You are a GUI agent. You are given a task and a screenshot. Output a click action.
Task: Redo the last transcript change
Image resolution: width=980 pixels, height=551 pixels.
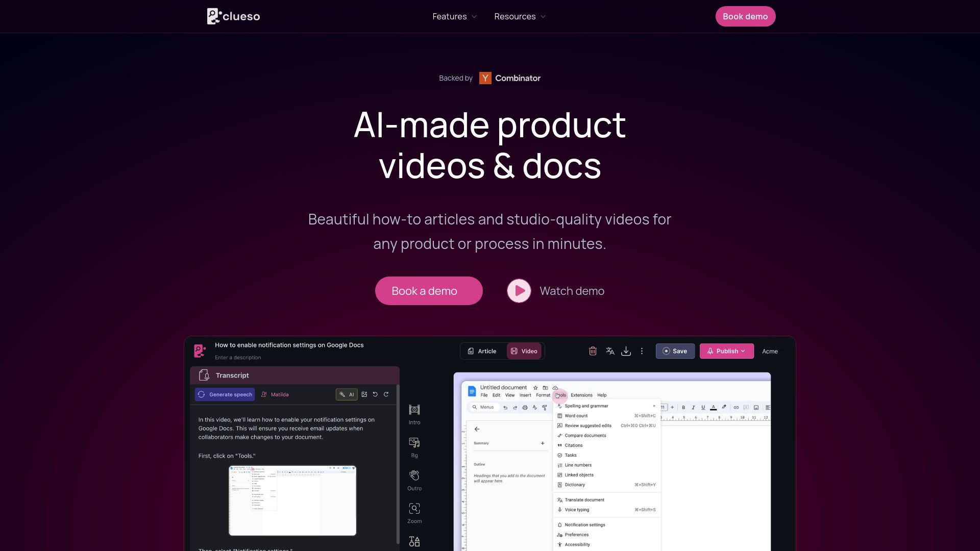point(386,394)
